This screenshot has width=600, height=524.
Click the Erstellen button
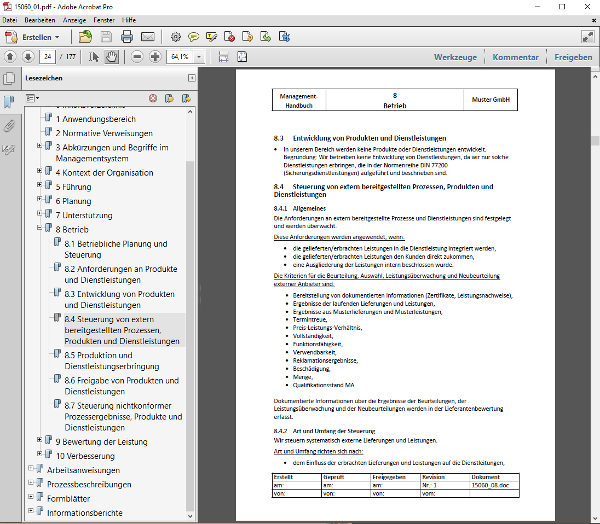pos(35,36)
